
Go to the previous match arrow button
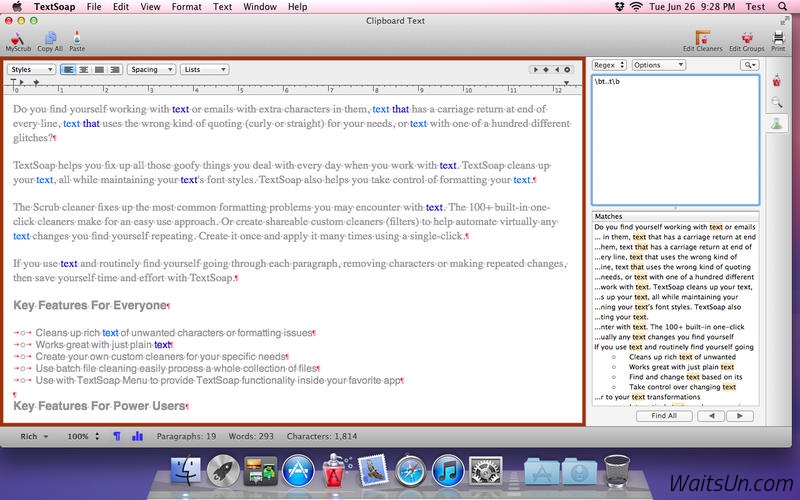pyautogui.click(x=711, y=416)
